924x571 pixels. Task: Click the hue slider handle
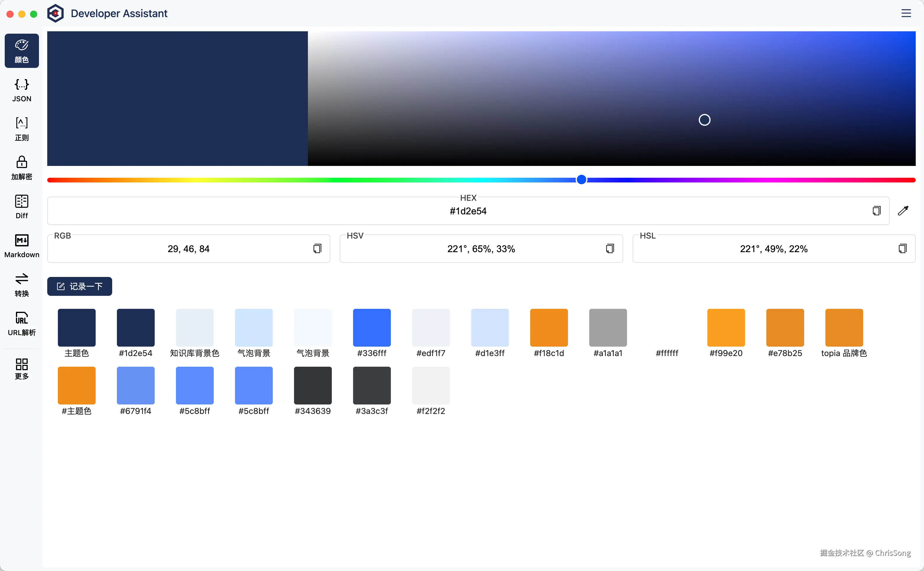582,180
